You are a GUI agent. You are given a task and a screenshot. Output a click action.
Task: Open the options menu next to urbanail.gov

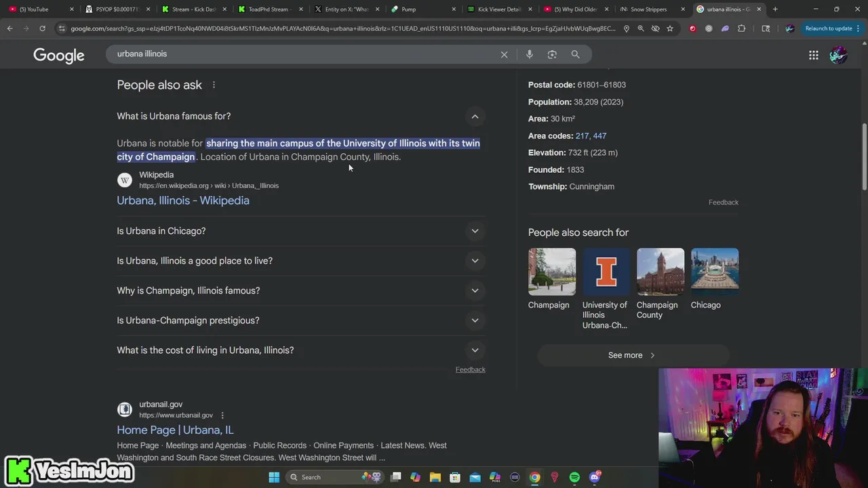(222, 415)
